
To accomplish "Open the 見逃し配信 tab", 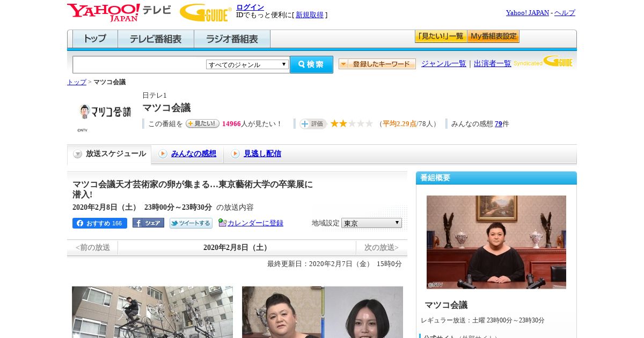I will [262, 153].
